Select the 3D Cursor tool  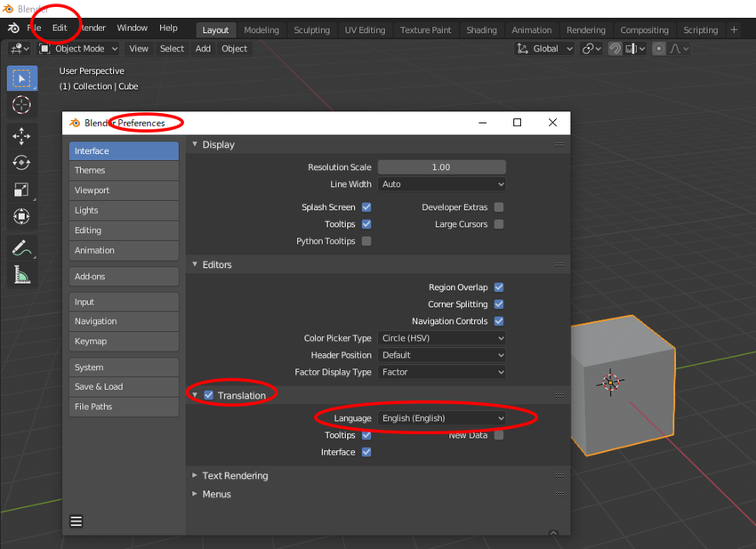coord(21,105)
